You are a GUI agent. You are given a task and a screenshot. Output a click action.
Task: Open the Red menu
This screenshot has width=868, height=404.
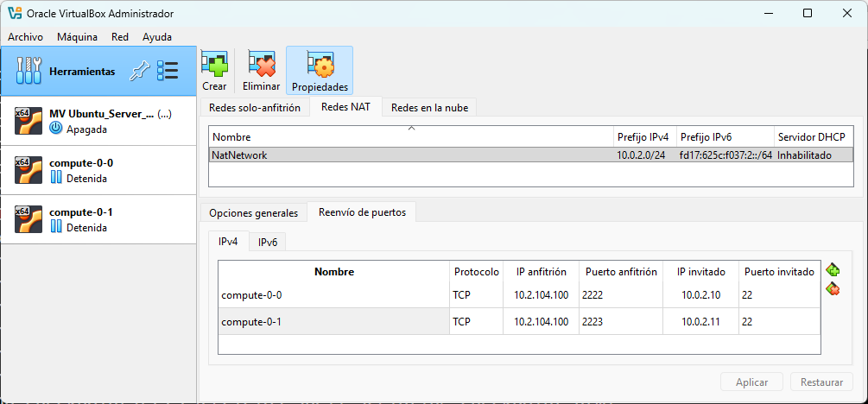120,37
